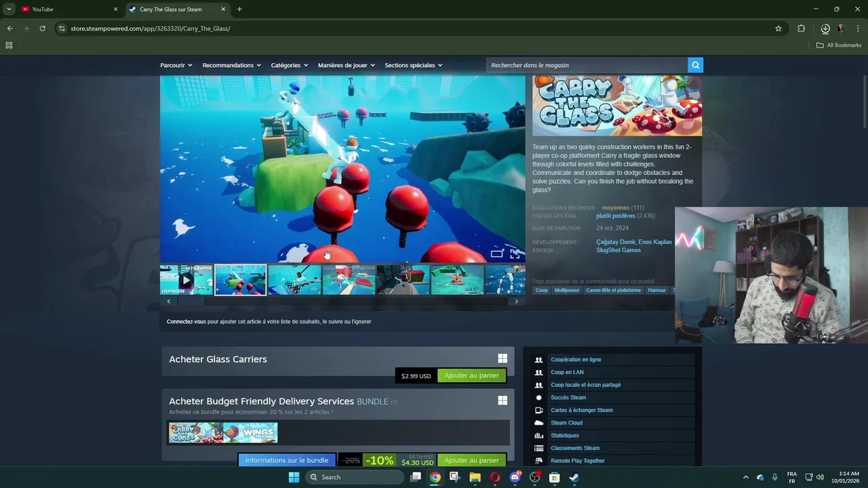868x488 pixels.
Task: Add Glass Carriers to cart for $2.99
Action: tap(471, 375)
